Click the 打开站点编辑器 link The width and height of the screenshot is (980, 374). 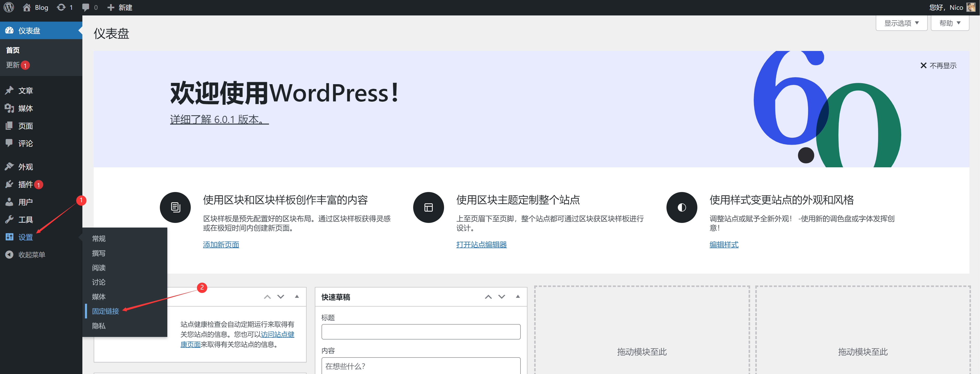click(x=481, y=245)
